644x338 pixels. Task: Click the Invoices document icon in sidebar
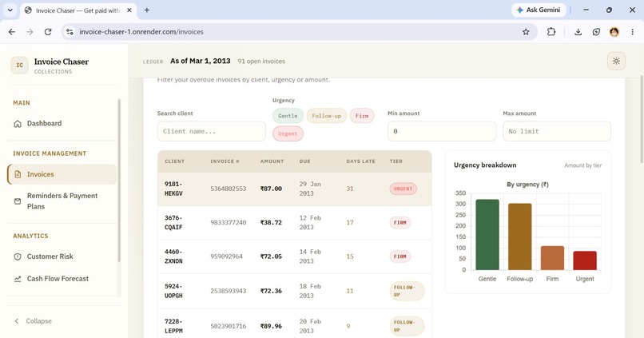pyautogui.click(x=18, y=174)
